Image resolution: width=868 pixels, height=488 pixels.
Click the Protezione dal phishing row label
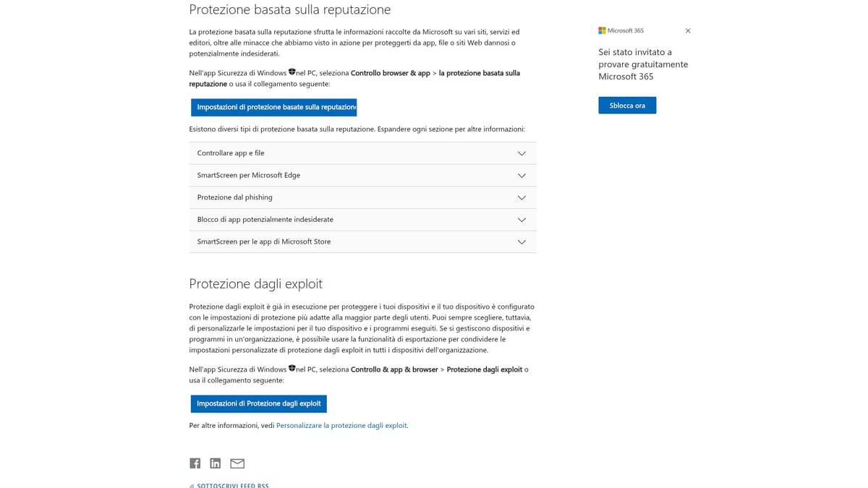[x=234, y=197]
